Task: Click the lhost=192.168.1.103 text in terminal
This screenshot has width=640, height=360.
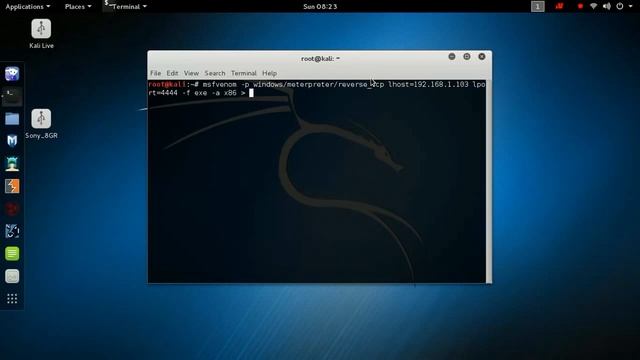Action: (428, 84)
